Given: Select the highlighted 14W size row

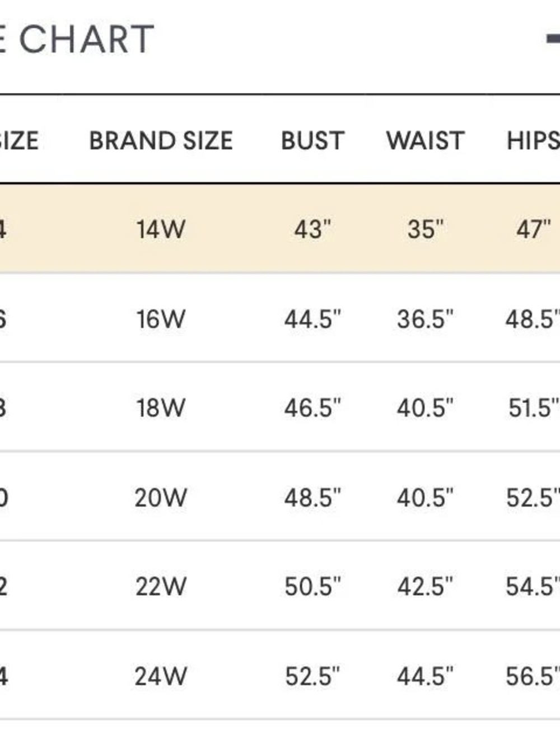Looking at the screenshot, I should (280, 228).
